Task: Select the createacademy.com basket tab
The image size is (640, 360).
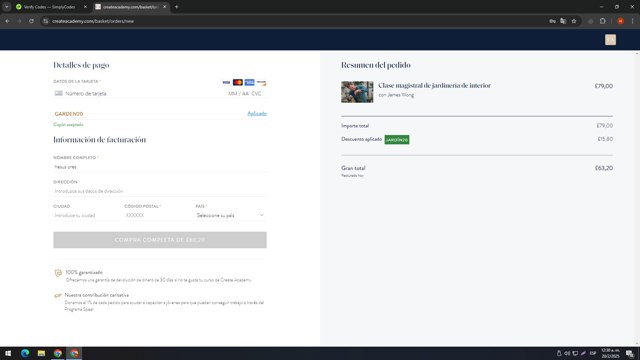Action: click(x=131, y=7)
